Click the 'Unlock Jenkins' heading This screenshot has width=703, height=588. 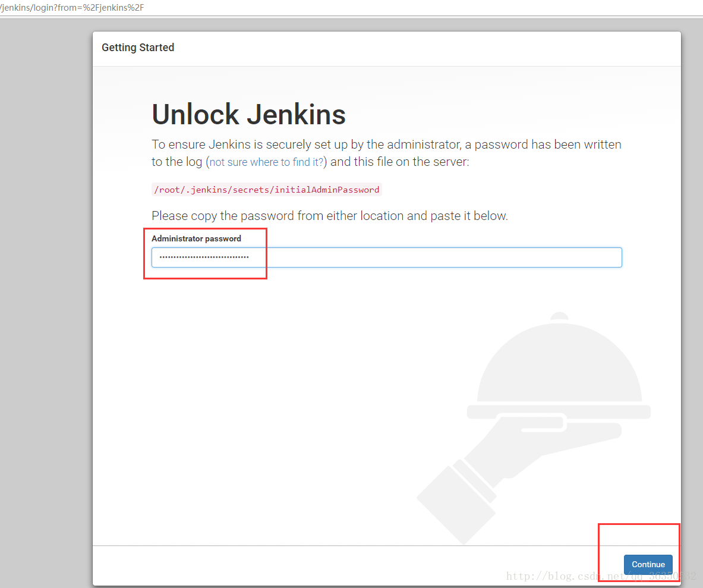point(249,114)
